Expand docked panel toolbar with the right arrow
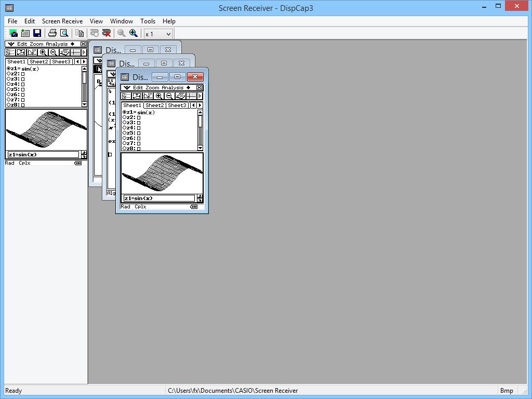The width and height of the screenshot is (532, 399). [84, 52]
